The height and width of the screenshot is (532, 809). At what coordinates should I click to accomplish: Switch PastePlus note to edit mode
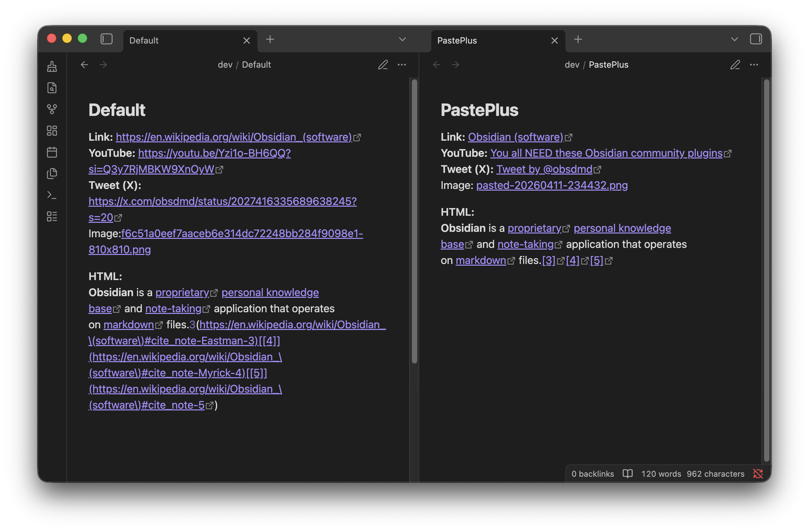pos(735,65)
